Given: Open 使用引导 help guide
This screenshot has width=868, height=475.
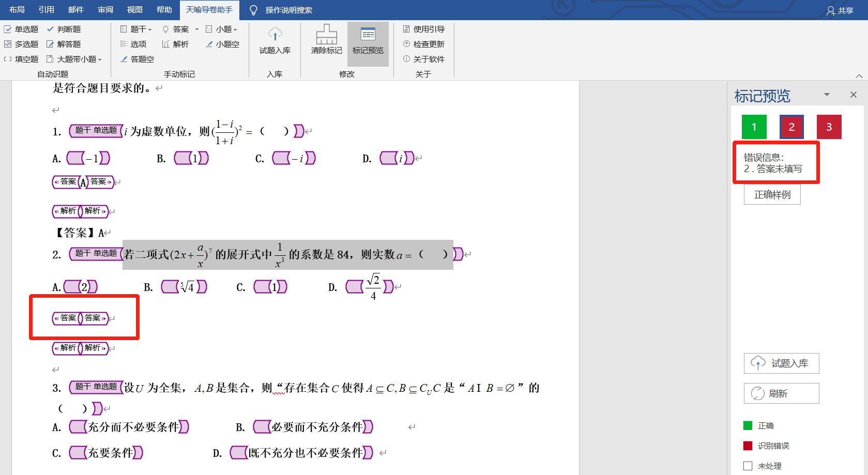Looking at the screenshot, I should click(424, 29).
